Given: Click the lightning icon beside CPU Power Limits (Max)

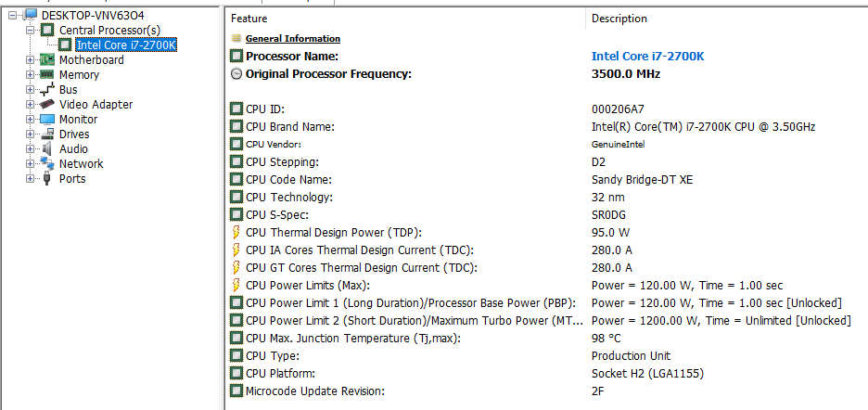Looking at the screenshot, I should point(236,286).
